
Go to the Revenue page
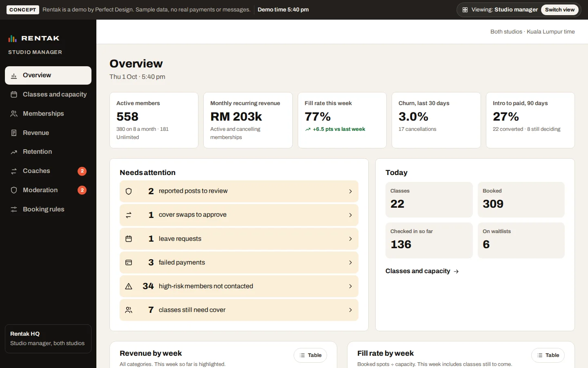pyautogui.click(x=48, y=133)
